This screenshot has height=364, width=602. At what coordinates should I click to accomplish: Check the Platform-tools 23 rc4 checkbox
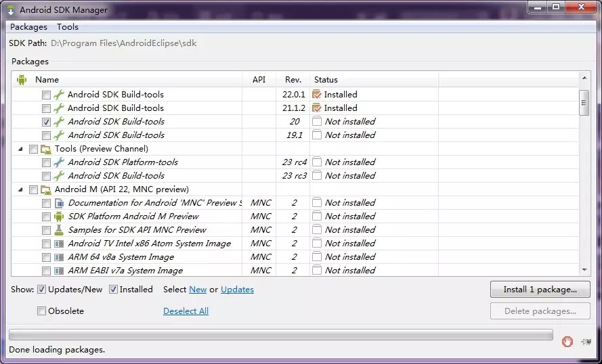[46, 162]
